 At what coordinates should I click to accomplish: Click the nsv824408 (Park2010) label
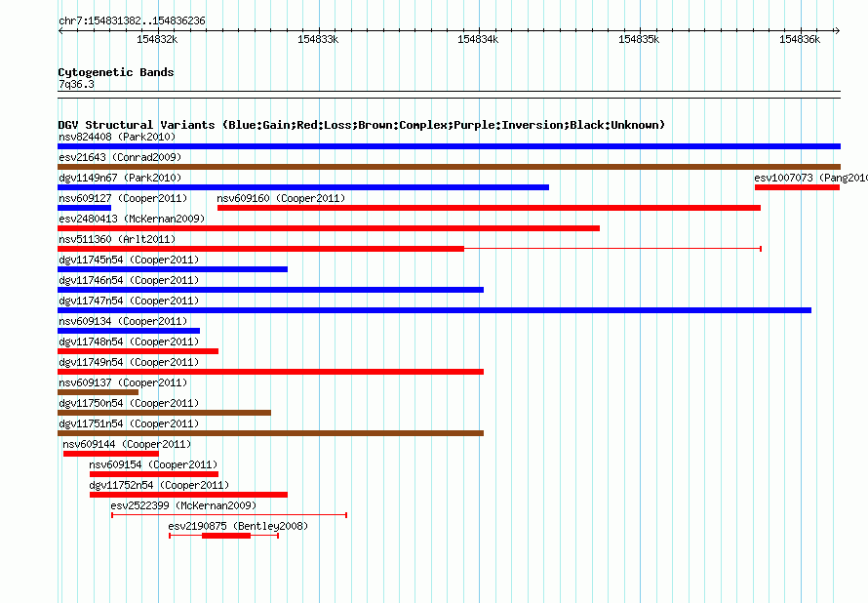tap(117, 137)
